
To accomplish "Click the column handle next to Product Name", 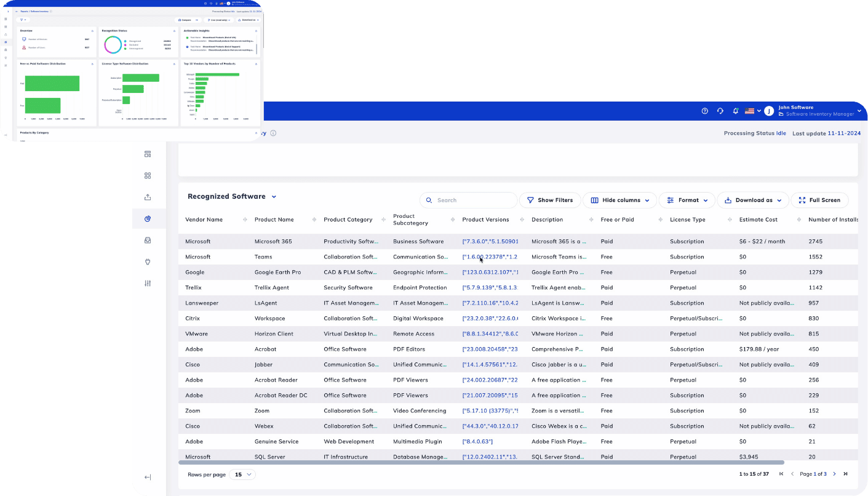I will pos(314,220).
